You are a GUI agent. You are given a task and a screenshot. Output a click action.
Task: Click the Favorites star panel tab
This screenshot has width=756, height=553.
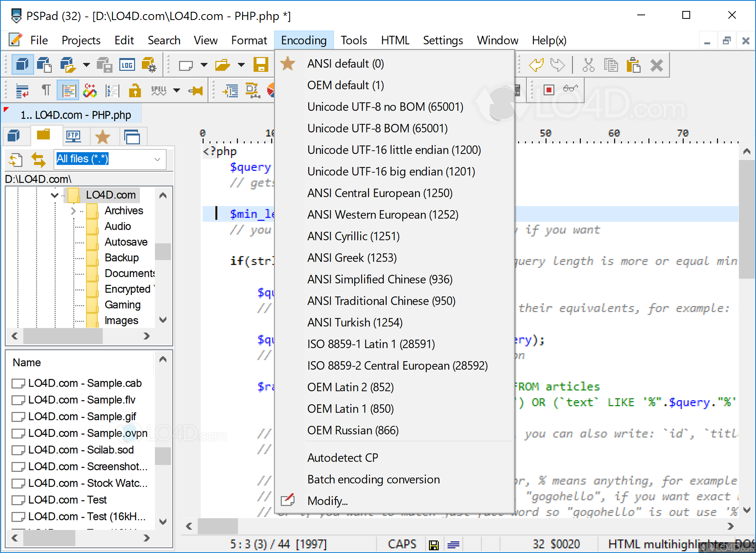point(102,137)
